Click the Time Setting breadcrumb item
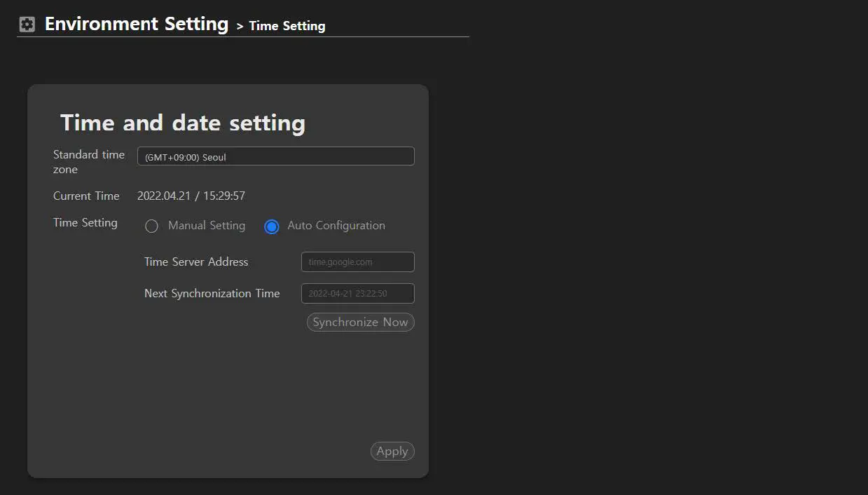 (x=287, y=26)
